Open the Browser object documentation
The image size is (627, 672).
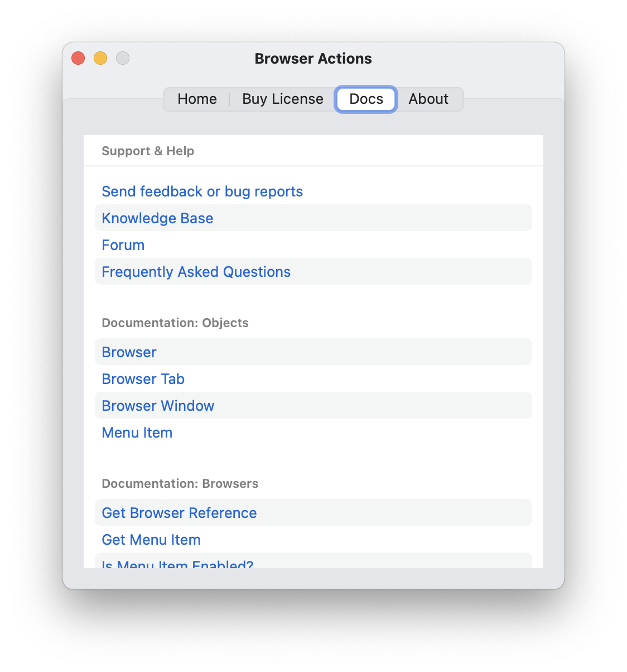(129, 352)
